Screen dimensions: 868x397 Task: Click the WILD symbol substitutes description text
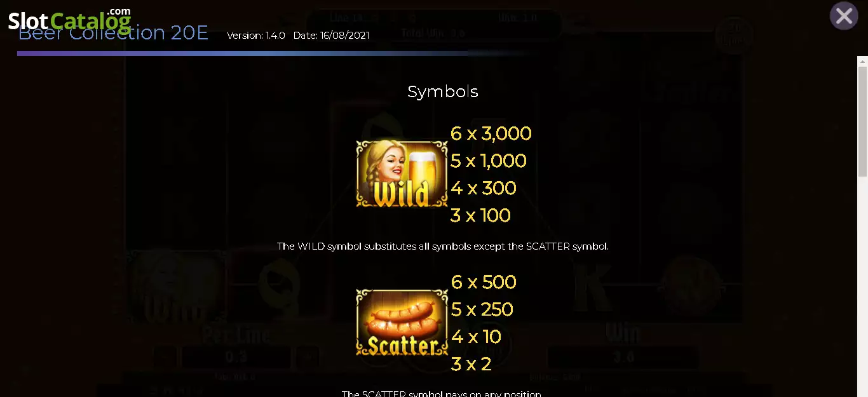click(x=443, y=246)
